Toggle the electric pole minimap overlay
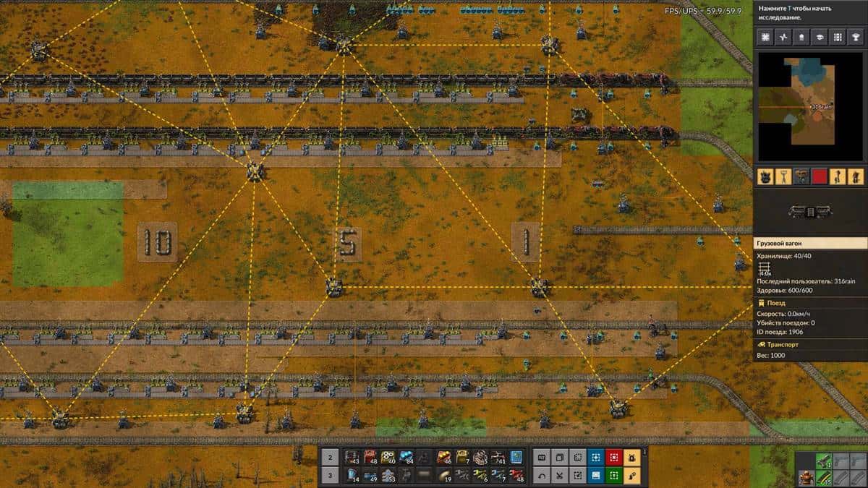Screen dimensions: 868x488 [783, 176]
